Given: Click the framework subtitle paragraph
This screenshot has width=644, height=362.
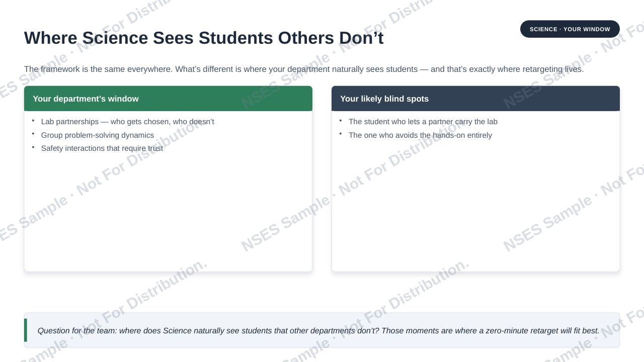Looking at the screenshot, I should click(304, 69).
